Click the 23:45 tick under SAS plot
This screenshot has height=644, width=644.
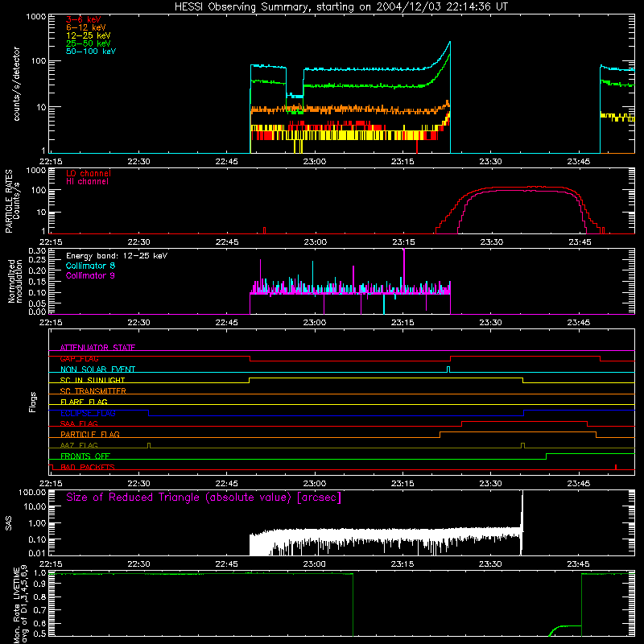(579, 564)
